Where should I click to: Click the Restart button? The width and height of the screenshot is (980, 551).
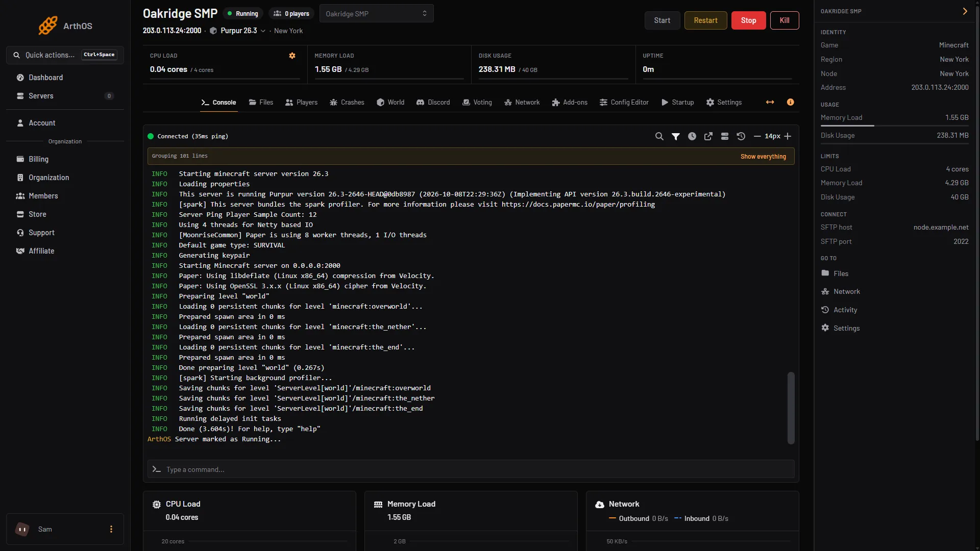(705, 20)
